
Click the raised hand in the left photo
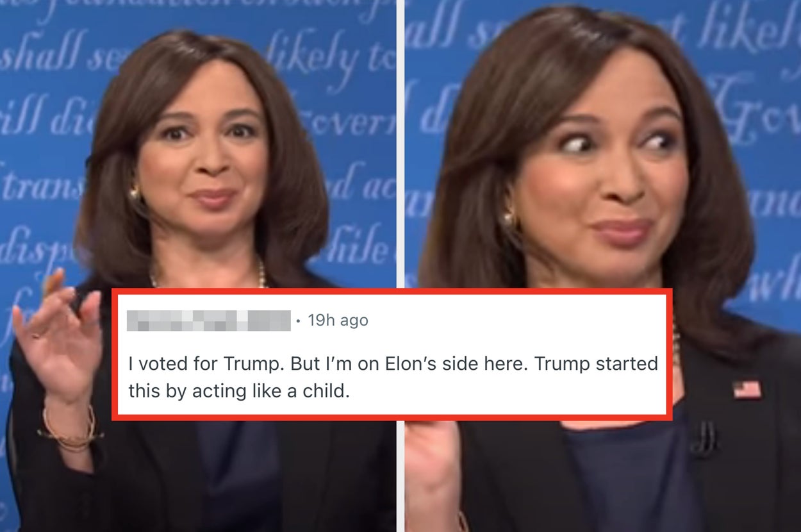(56, 333)
